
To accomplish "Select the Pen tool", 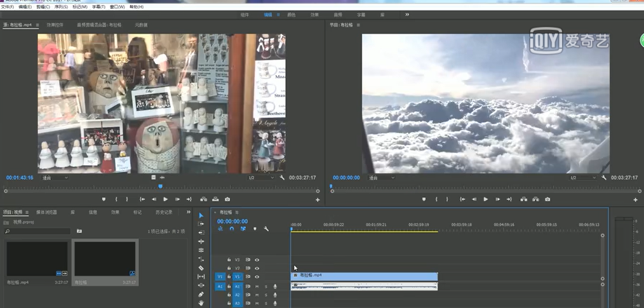I will [x=201, y=294].
